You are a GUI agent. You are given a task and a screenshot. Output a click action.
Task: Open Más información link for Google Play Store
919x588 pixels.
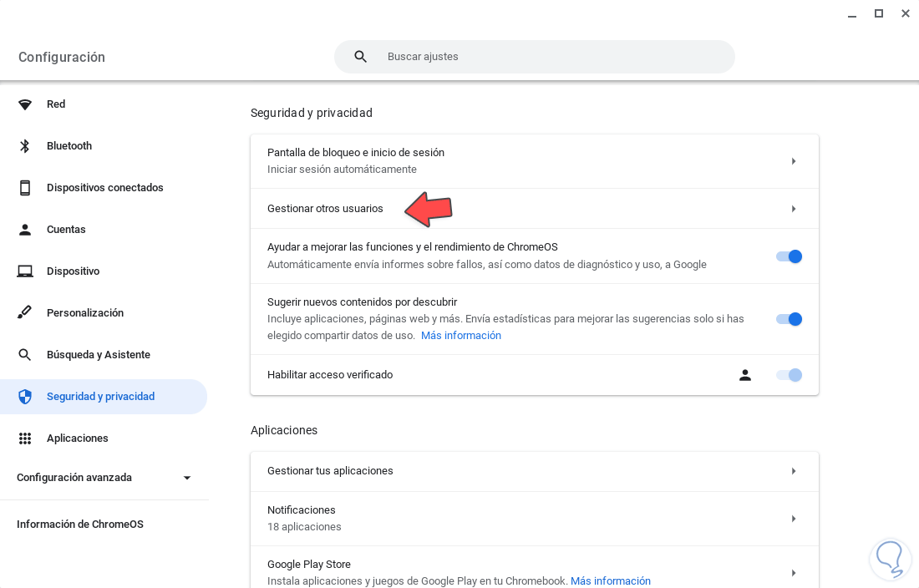[610, 581]
